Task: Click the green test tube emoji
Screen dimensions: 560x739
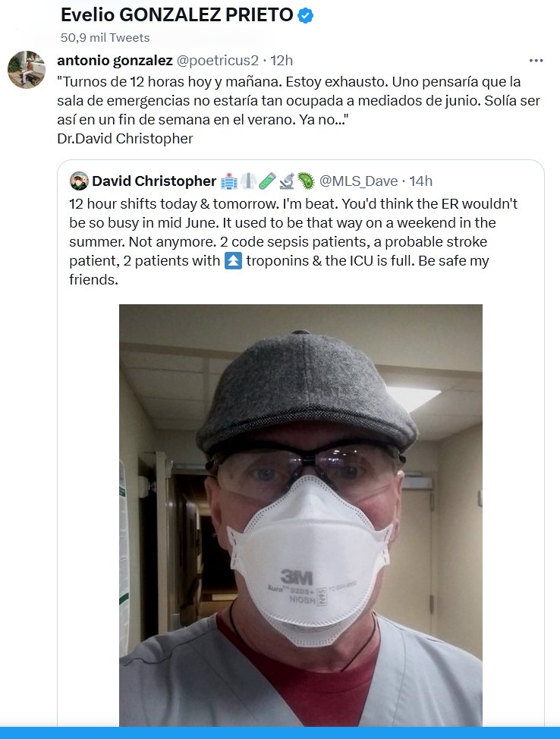Action: [x=268, y=181]
